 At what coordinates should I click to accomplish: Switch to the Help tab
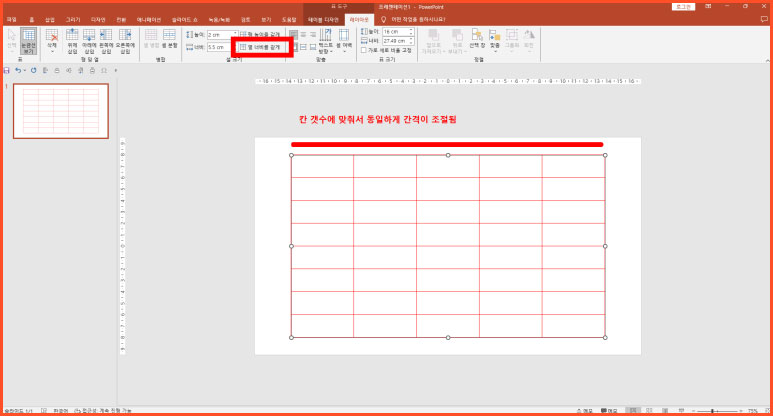tap(289, 20)
